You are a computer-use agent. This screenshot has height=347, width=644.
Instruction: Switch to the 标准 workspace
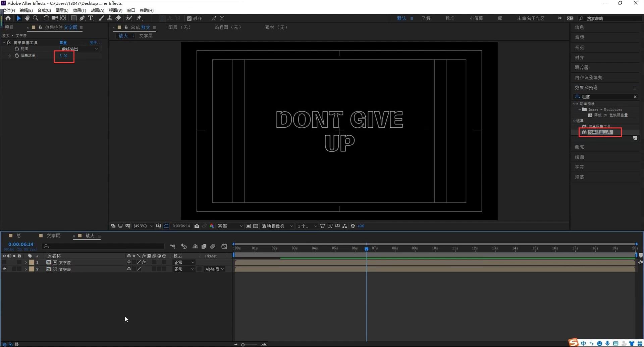[x=450, y=18]
